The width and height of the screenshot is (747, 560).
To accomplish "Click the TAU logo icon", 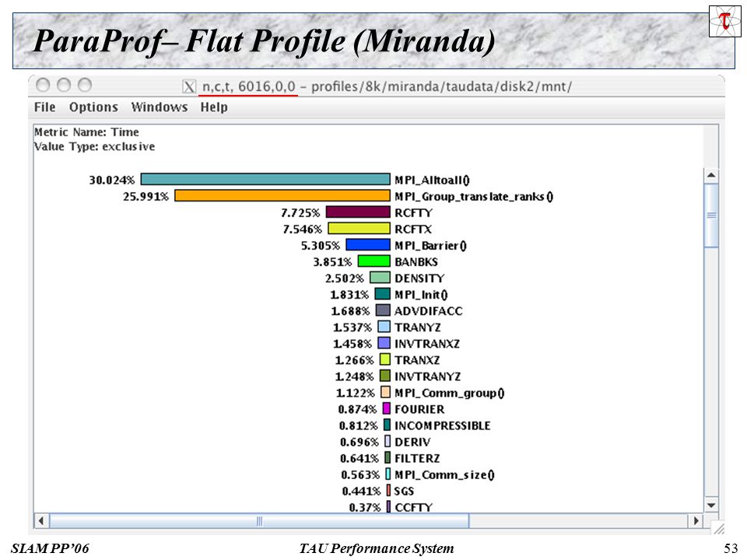I will point(724,22).
